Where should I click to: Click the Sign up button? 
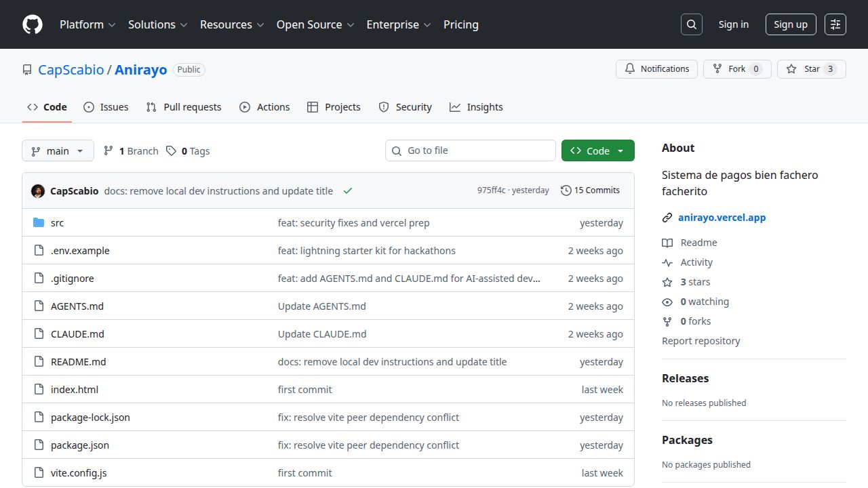point(791,24)
